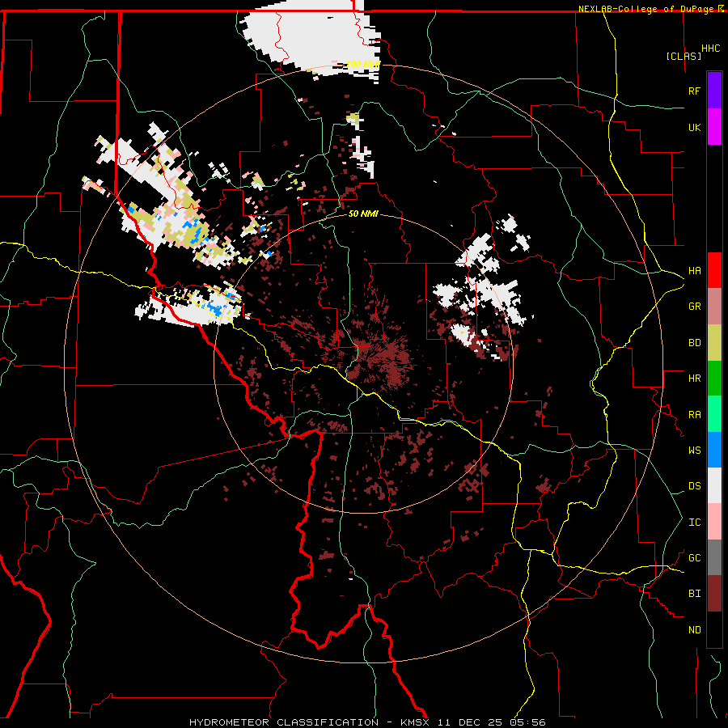Viewport: 728px width, 728px height.
Task: Click the GC gray legend swatch
Action: [714, 557]
